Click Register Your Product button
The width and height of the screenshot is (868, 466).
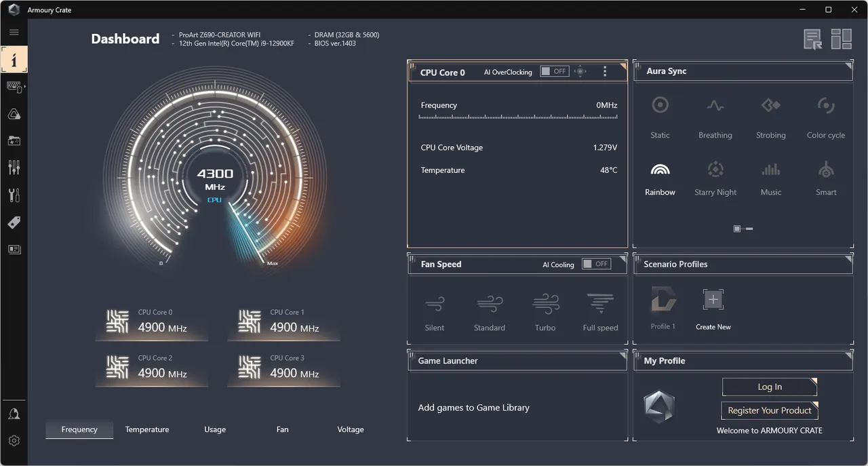[770, 410]
